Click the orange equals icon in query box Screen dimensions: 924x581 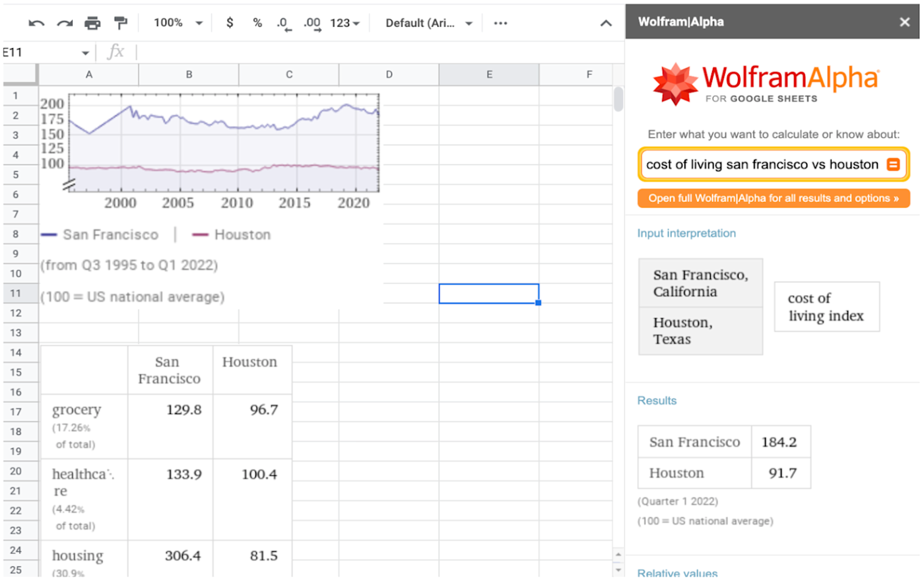(x=893, y=164)
